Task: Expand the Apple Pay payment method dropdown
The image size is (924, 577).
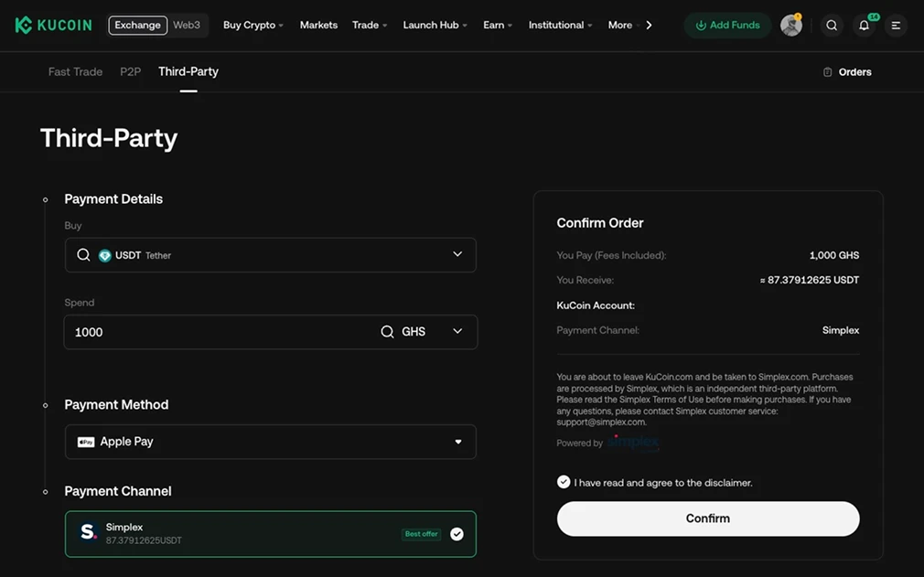Action: [458, 442]
